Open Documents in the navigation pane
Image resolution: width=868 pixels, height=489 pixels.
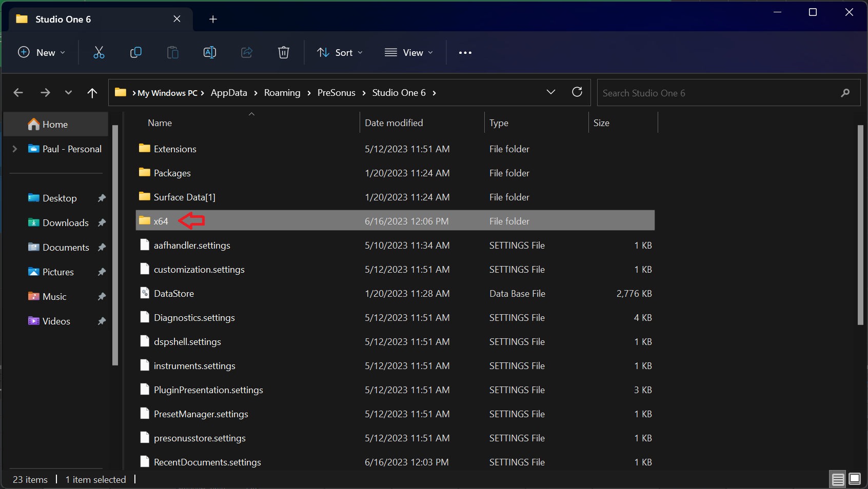[x=66, y=248]
